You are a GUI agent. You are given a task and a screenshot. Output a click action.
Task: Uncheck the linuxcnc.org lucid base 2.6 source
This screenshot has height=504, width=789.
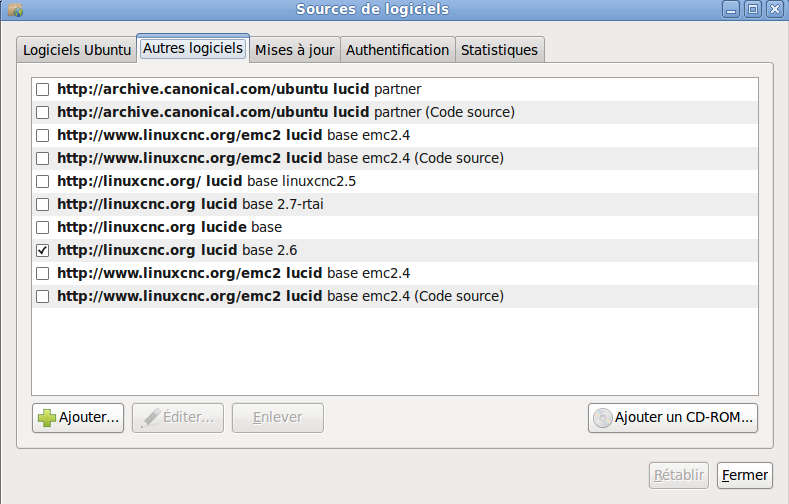[x=43, y=250]
